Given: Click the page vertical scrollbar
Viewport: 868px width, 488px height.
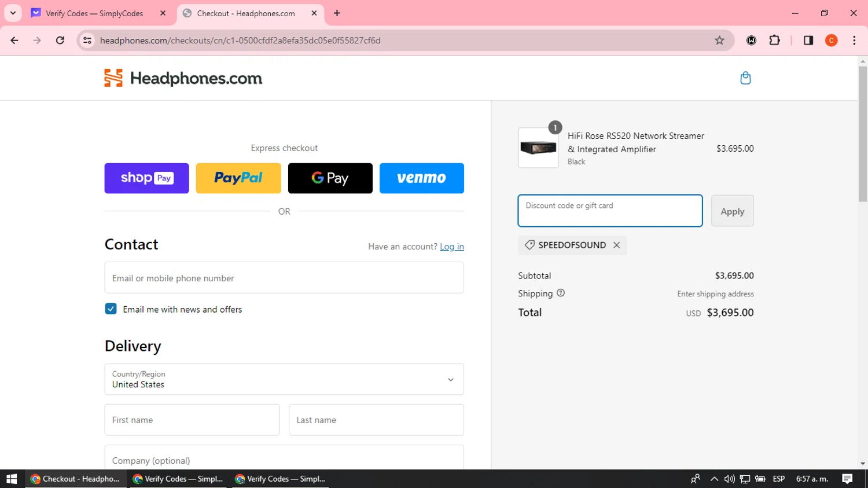Looking at the screenshot, I should tap(863, 135).
